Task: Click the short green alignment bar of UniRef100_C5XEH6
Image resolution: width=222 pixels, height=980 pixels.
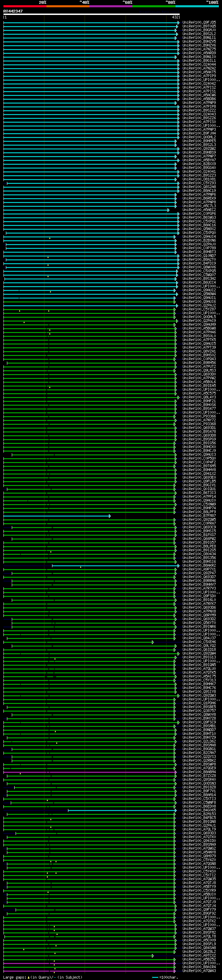Action: click(78, 642)
